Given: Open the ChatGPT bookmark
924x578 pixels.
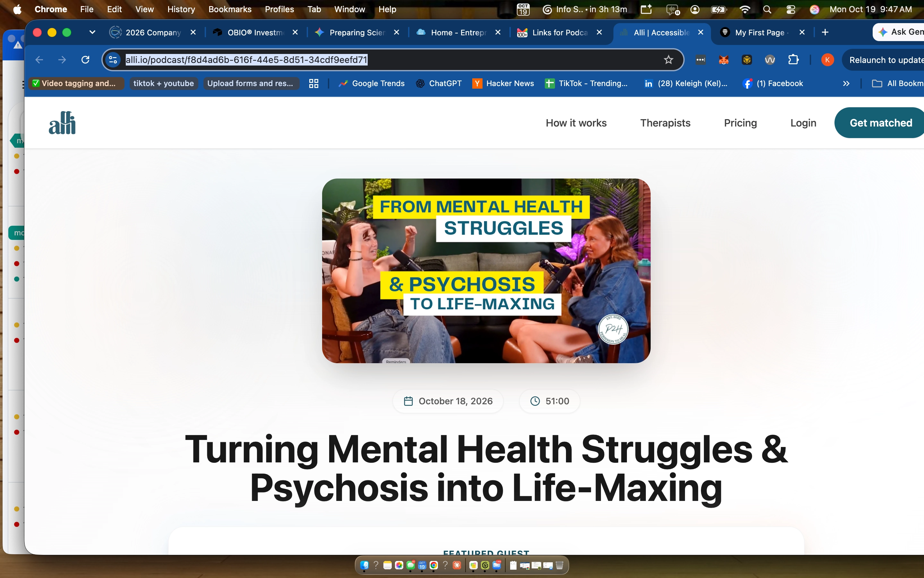Looking at the screenshot, I should (439, 83).
